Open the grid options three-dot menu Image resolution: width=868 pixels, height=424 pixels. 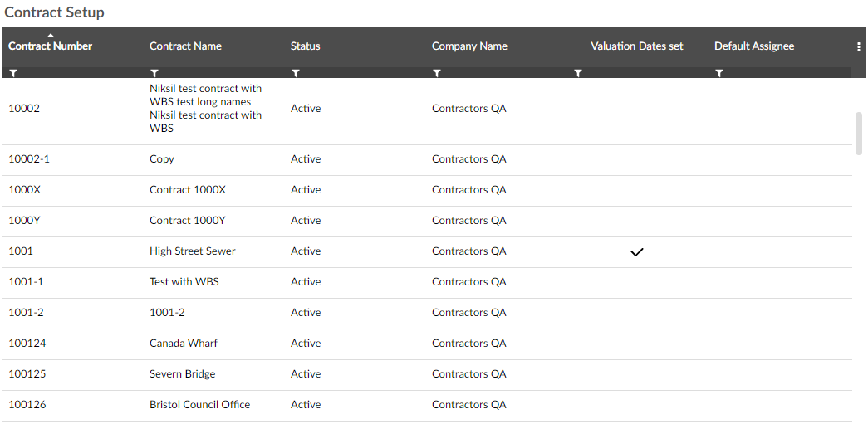tap(858, 47)
